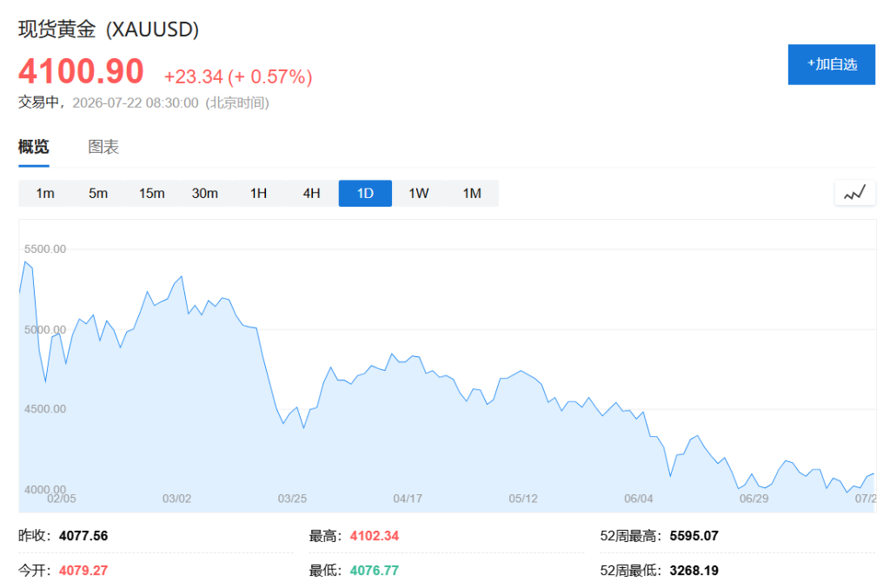
Task: Click the 52周最高 value 5595.07
Action: [694, 536]
